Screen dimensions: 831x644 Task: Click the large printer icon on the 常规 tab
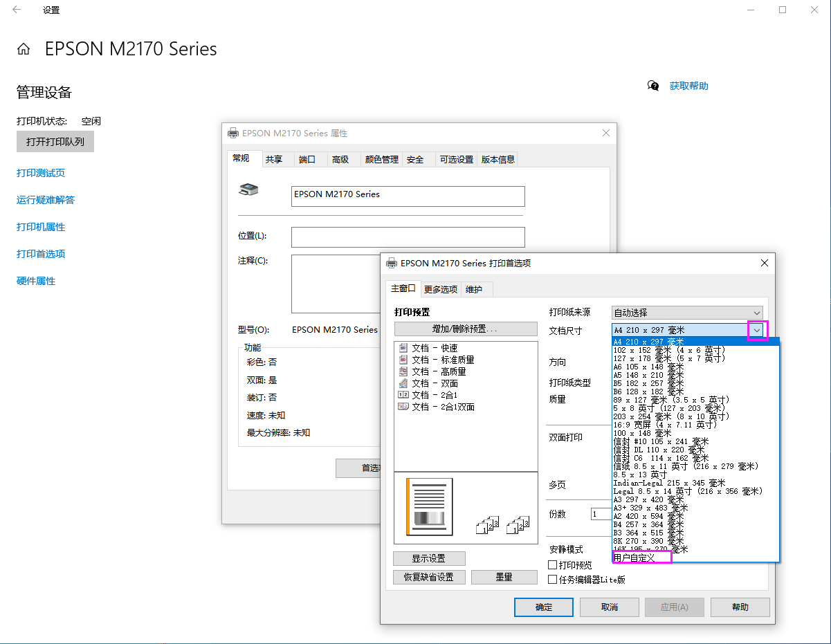pos(249,189)
